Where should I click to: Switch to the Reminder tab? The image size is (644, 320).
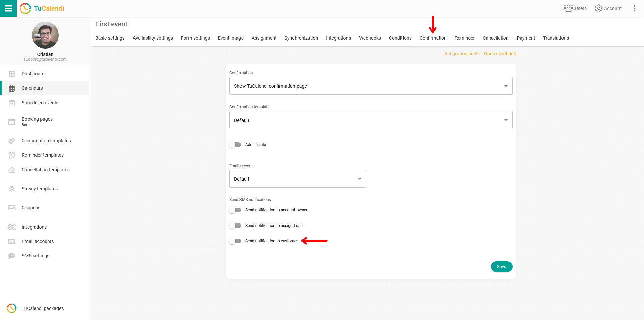click(x=465, y=38)
